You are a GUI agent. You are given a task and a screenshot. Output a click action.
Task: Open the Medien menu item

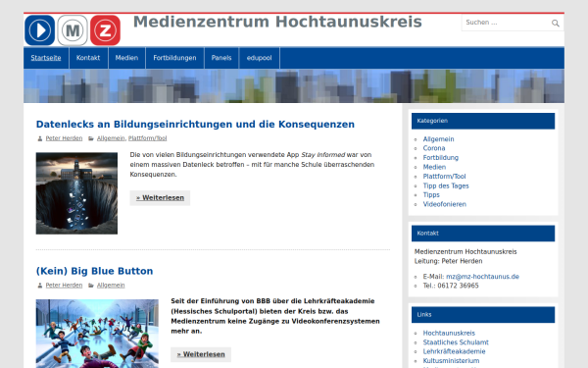[126, 58]
